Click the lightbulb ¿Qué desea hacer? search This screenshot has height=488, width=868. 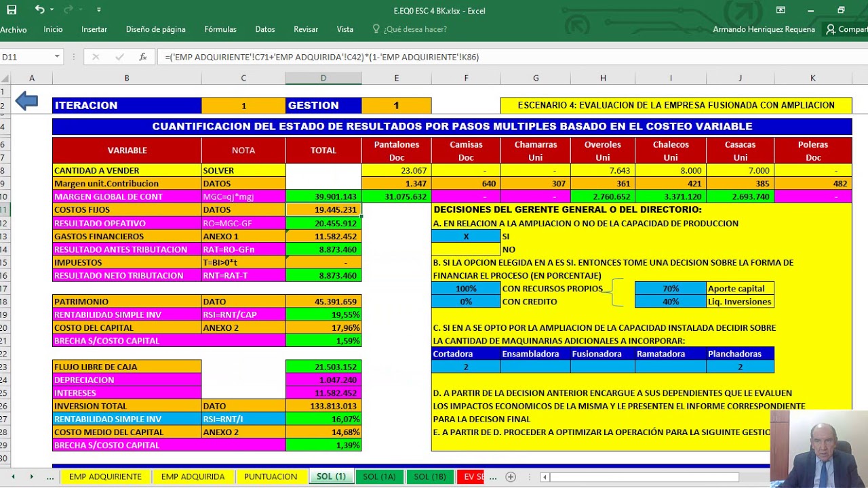(410, 29)
